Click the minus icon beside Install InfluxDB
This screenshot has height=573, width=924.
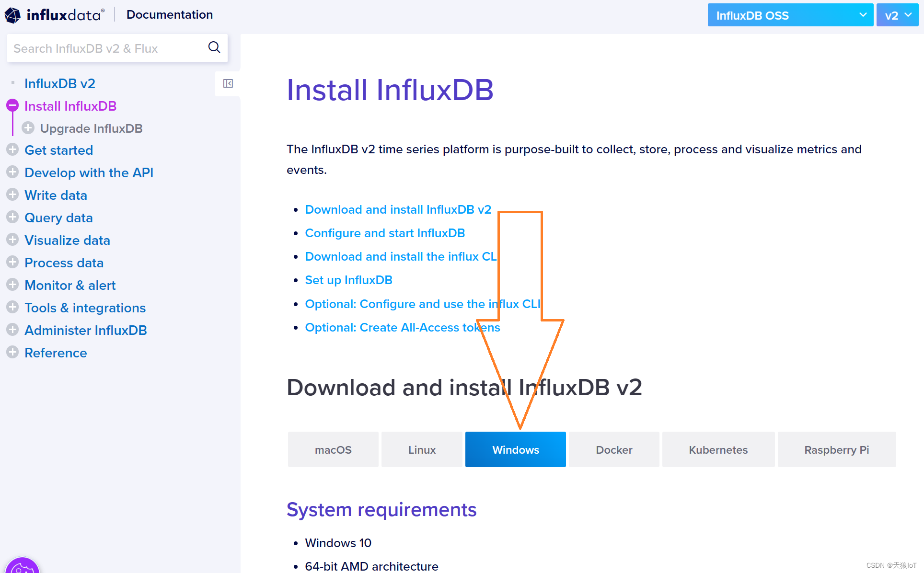pyautogui.click(x=12, y=105)
